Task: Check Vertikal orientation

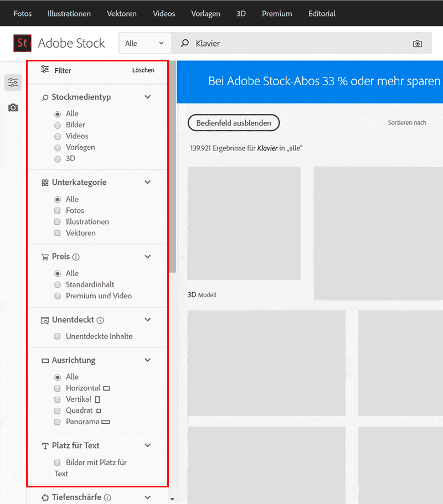Action: tap(58, 400)
